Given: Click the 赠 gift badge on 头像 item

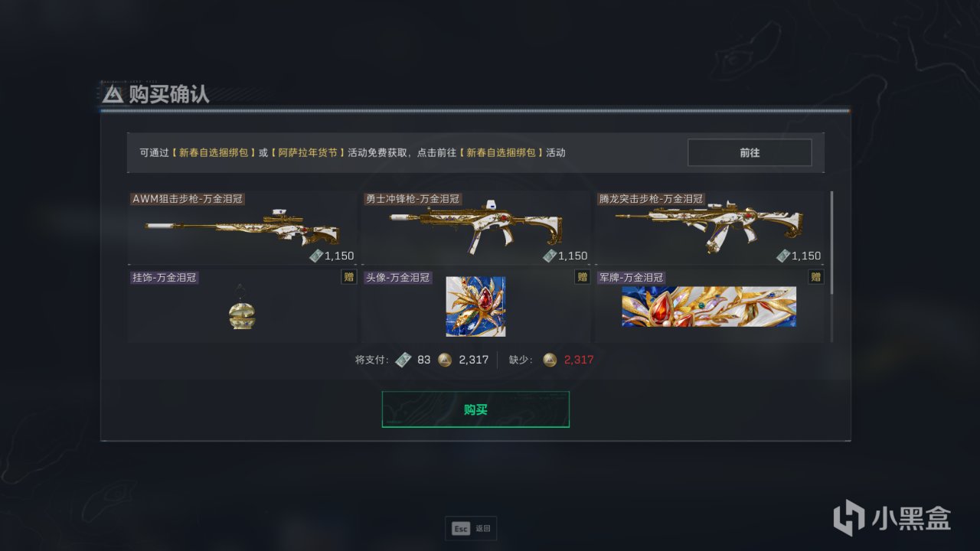Looking at the screenshot, I should coord(582,277).
